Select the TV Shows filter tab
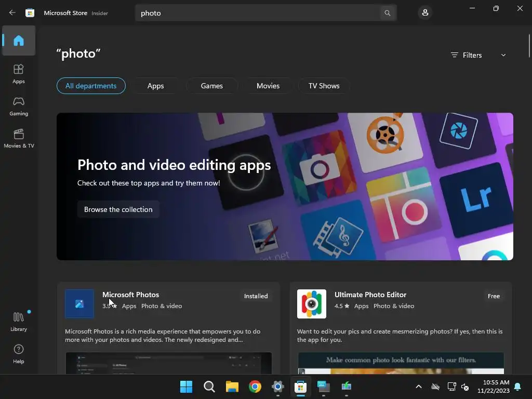This screenshot has height=399, width=532. [324, 86]
